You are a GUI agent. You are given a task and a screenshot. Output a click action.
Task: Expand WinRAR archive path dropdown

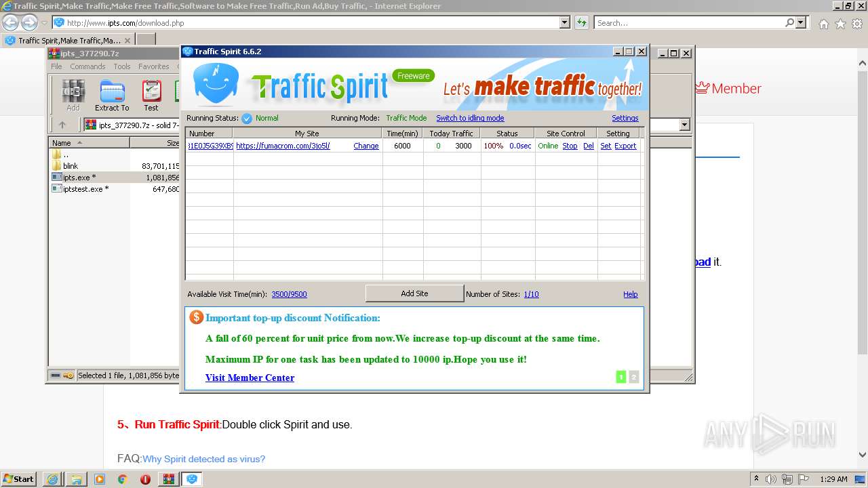pyautogui.click(x=684, y=125)
